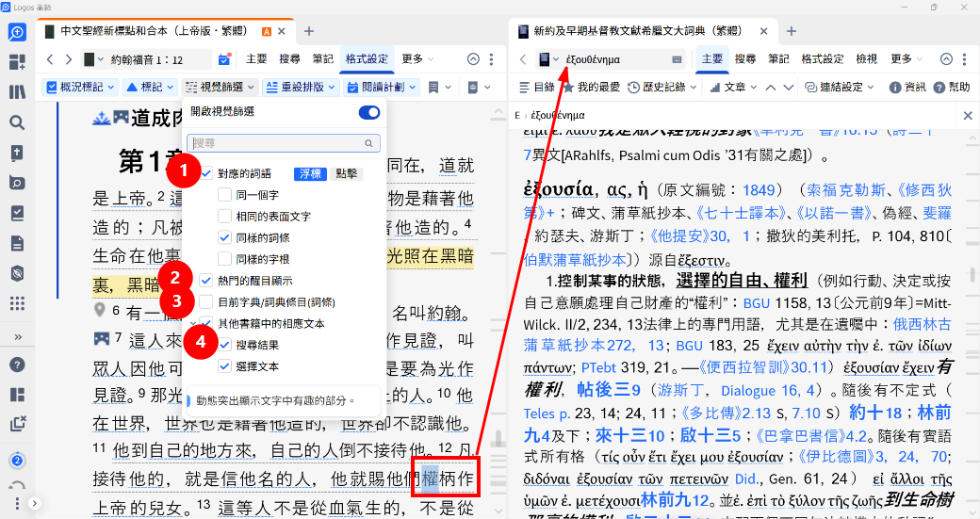Click the visual filter 搜尋 input field
Screen dimensions: 980x519
point(283,144)
